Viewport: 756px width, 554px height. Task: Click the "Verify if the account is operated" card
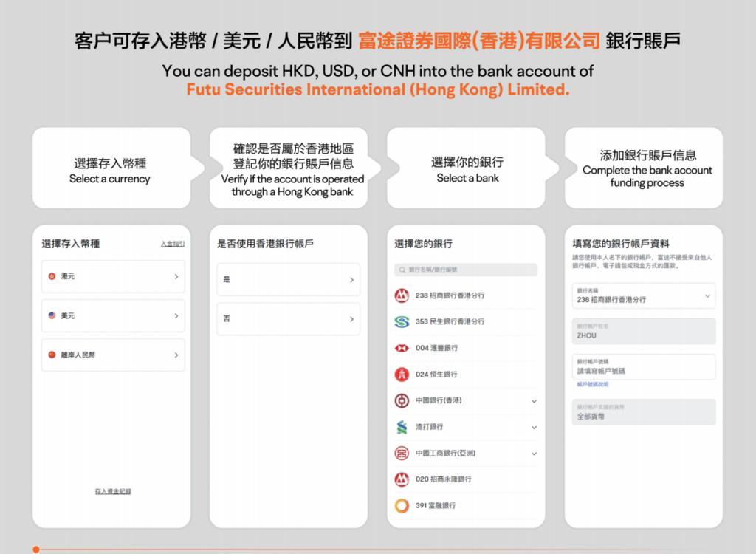coord(289,168)
